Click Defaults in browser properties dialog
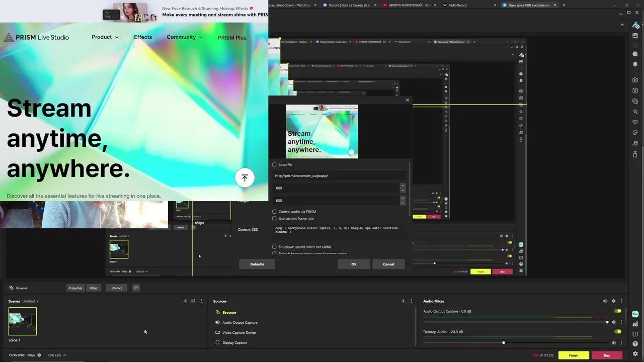Image resolution: width=644 pixels, height=362 pixels. pyautogui.click(x=257, y=264)
